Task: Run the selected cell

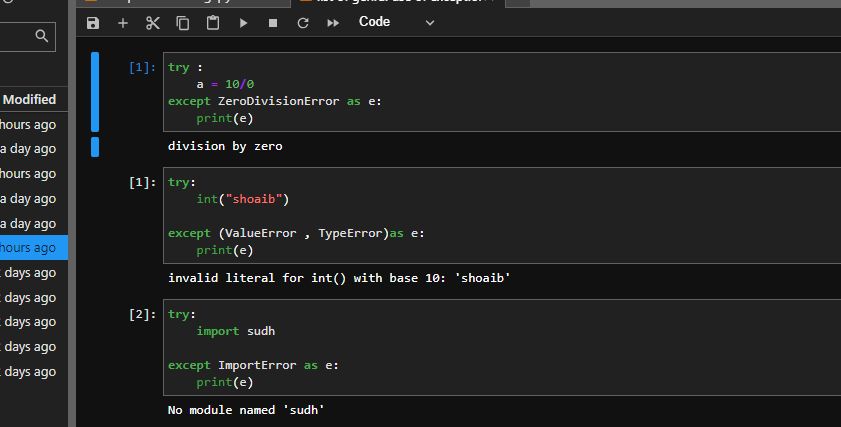Action: (x=243, y=22)
